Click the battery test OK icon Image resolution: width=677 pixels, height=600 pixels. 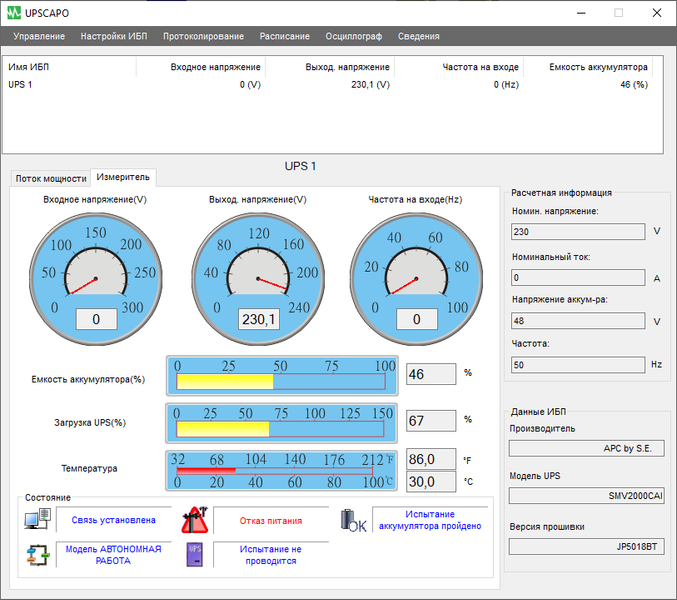click(353, 520)
